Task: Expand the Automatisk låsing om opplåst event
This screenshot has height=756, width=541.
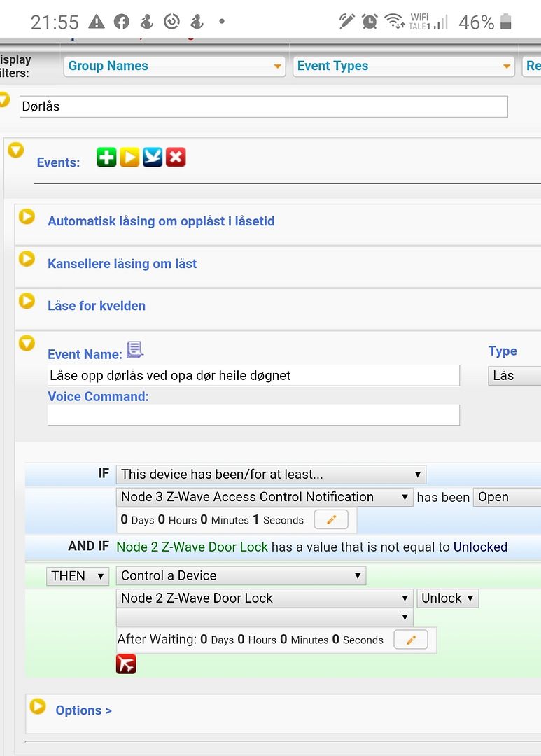Action: 27,216
